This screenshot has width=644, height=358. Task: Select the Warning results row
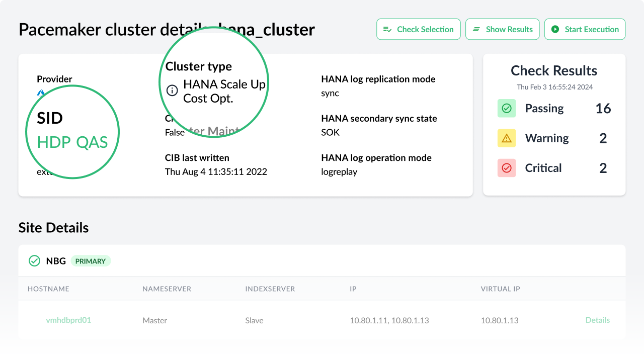coord(554,138)
